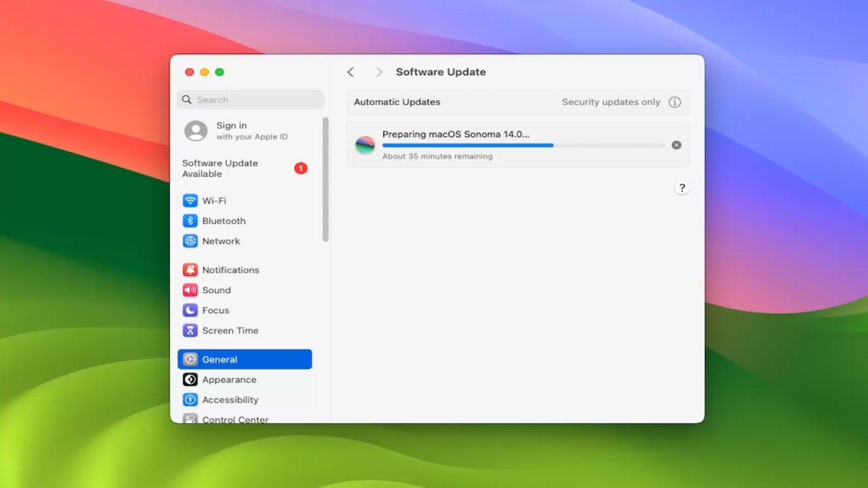Screen dimensions: 868x488
Task: Open Notifications settings pane
Action: click(245, 270)
